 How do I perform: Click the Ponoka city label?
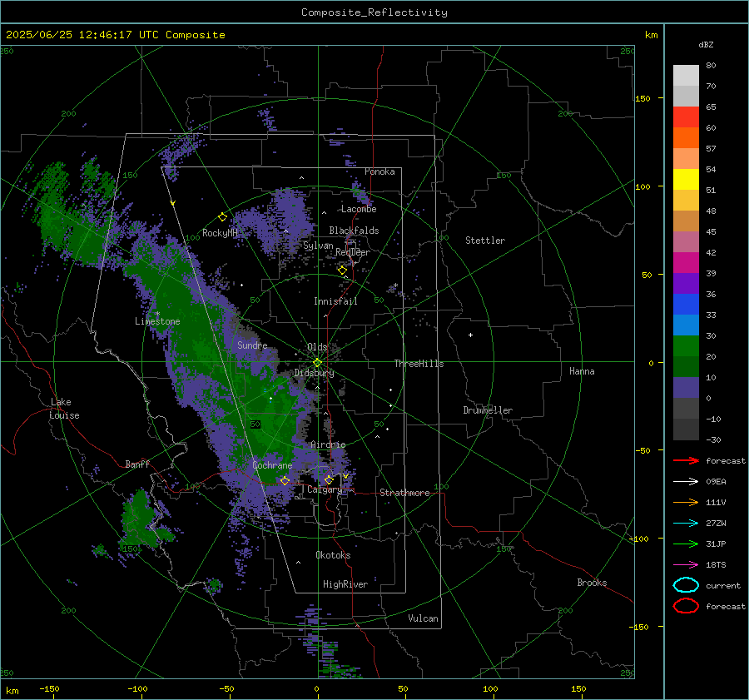[x=379, y=171]
